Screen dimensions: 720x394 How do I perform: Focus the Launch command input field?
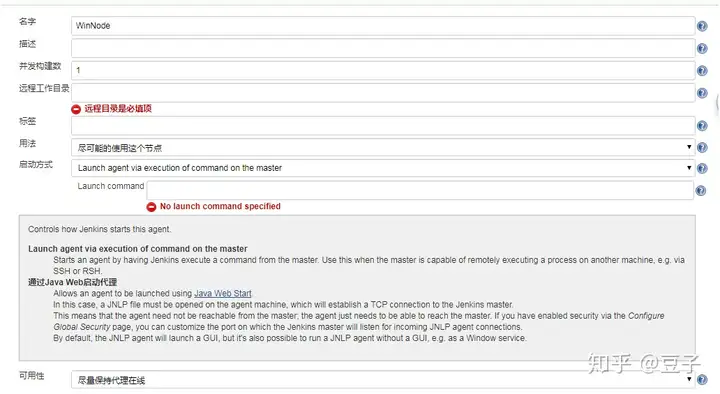420,190
